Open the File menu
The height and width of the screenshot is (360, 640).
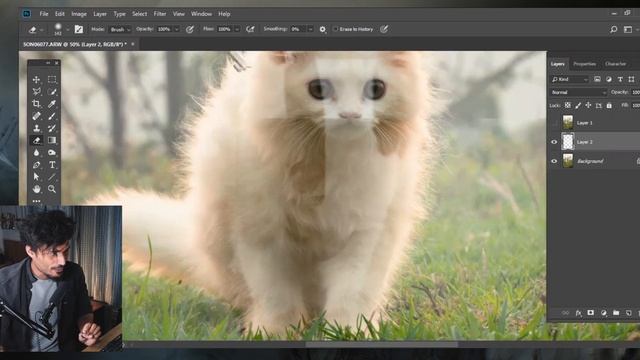(44, 14)
